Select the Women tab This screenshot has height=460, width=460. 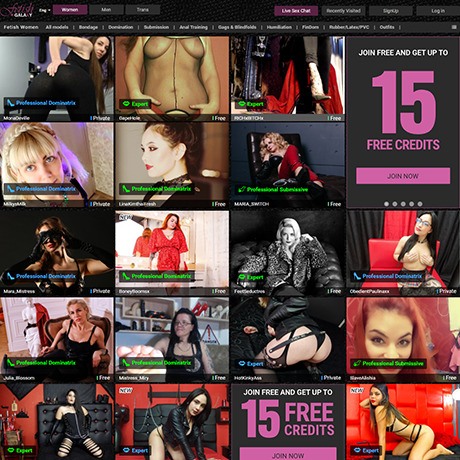click(x=70, y=10)
